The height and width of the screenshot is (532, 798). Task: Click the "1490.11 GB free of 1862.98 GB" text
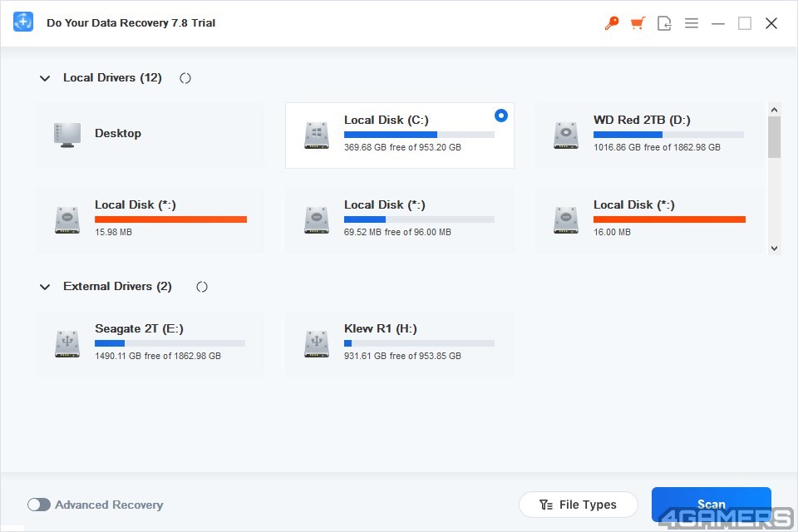(x=158, y=356)
